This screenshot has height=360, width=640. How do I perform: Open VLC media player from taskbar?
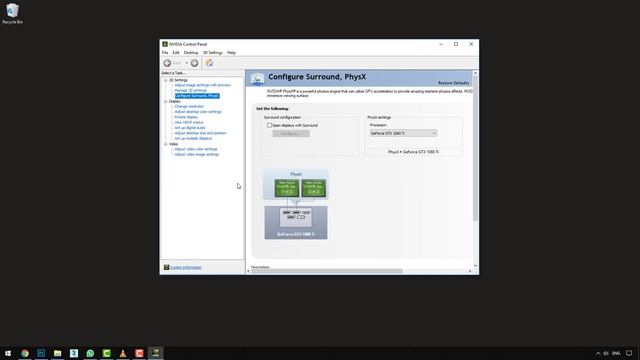pyautogui.click(x=123, y=353)
